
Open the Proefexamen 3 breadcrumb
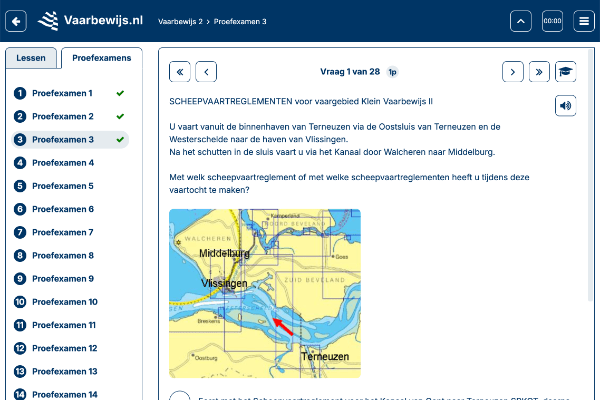240,21
